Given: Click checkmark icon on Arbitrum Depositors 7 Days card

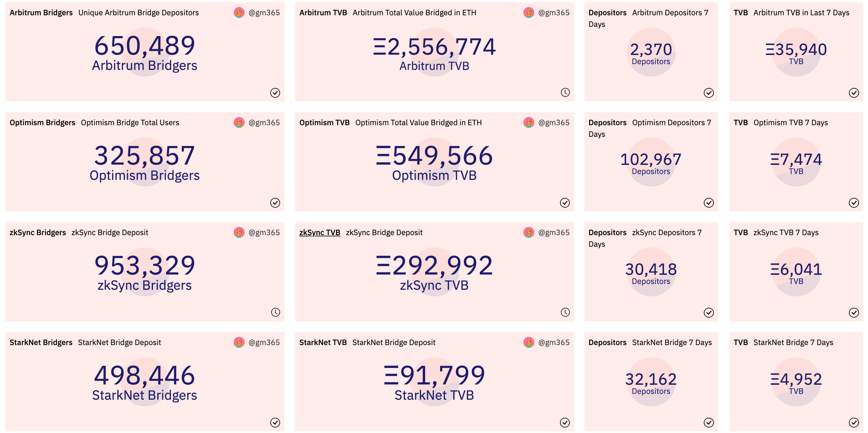Looking at the screenshot, I should [709, 93].
